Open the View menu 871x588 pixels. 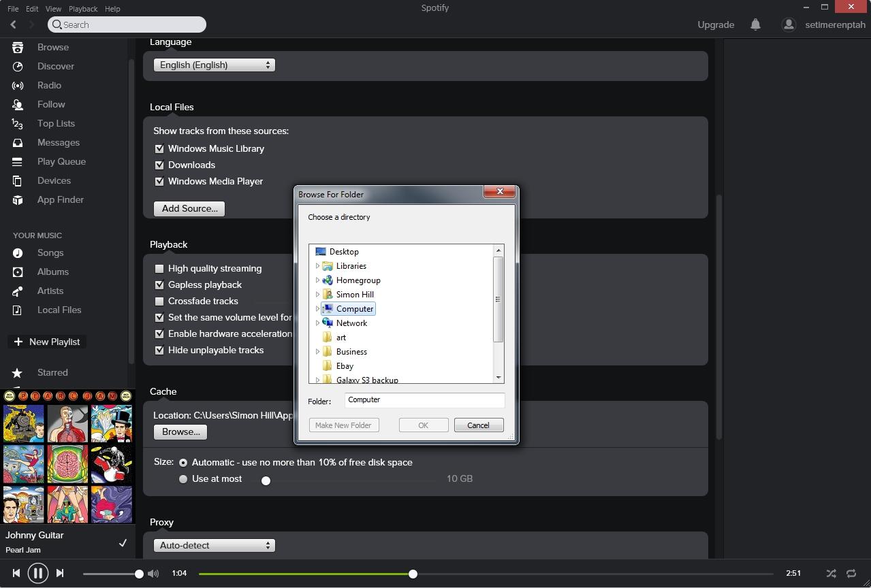53,9
